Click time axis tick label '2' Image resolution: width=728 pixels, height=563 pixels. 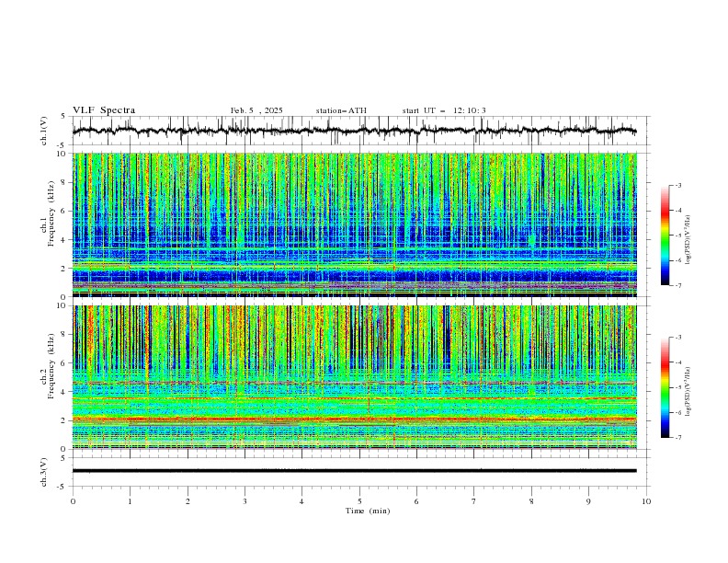188,501
